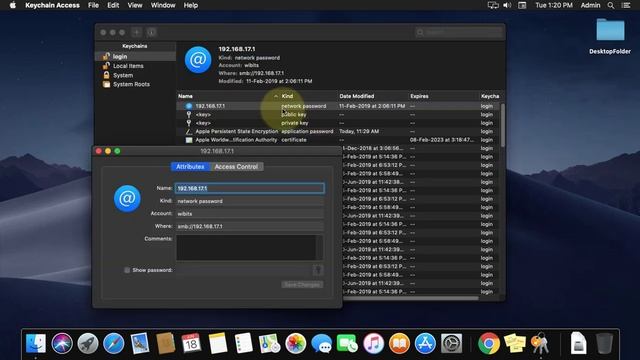The width and height of the screenshot is (640, 360).
Task: Open App Store from the Dock
Action: pos(425,343)
